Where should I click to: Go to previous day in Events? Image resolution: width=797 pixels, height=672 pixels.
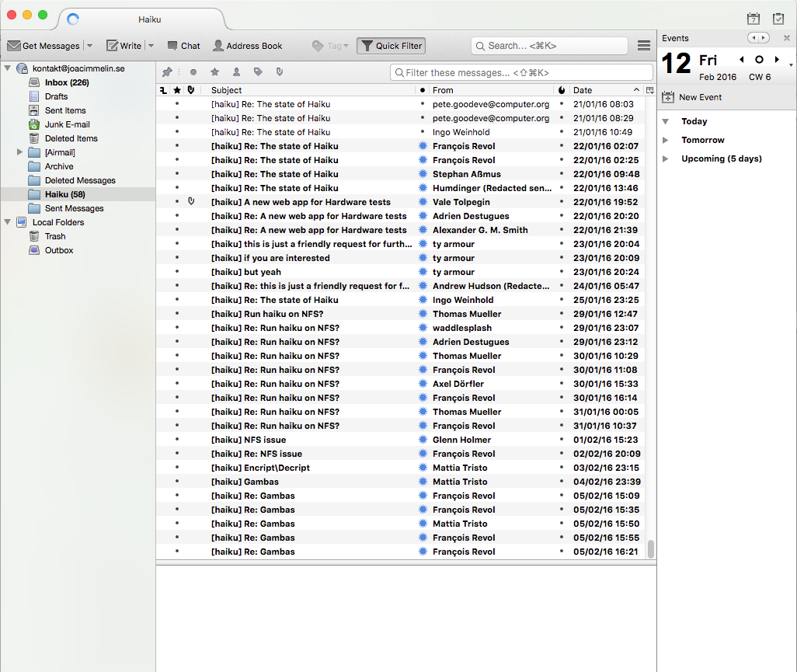(742, 60)
